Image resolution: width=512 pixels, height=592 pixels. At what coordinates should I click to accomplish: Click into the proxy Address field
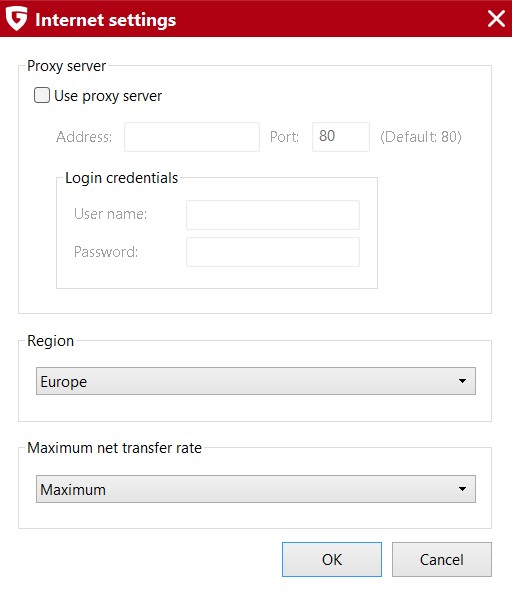click(x=192, y=137)
